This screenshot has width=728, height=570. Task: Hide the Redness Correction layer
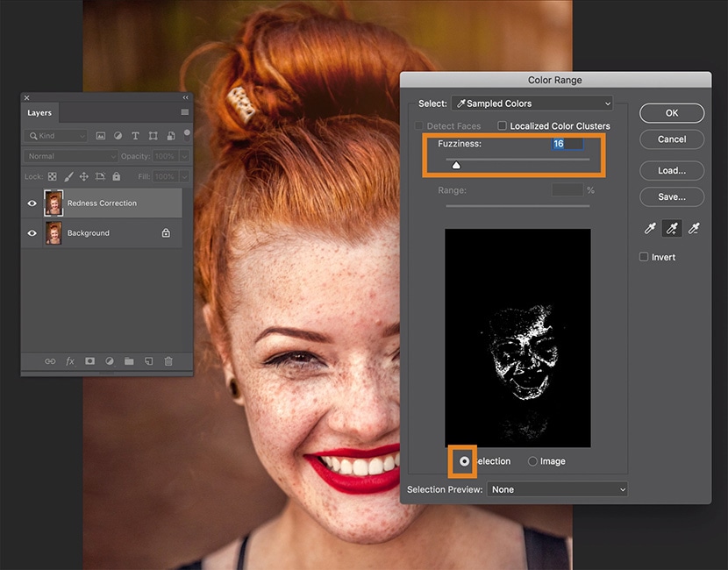[x=32, y=203]
